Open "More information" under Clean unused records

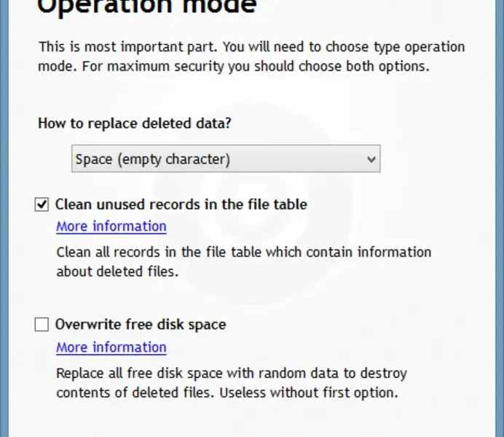(111, 227)
